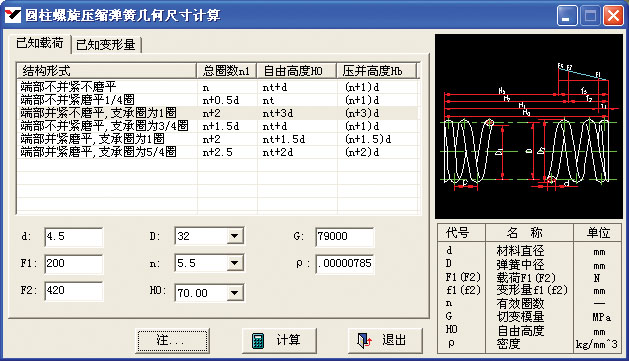Click the 注... button
Viewport: 629px width, 361px height.
[172, 341]
